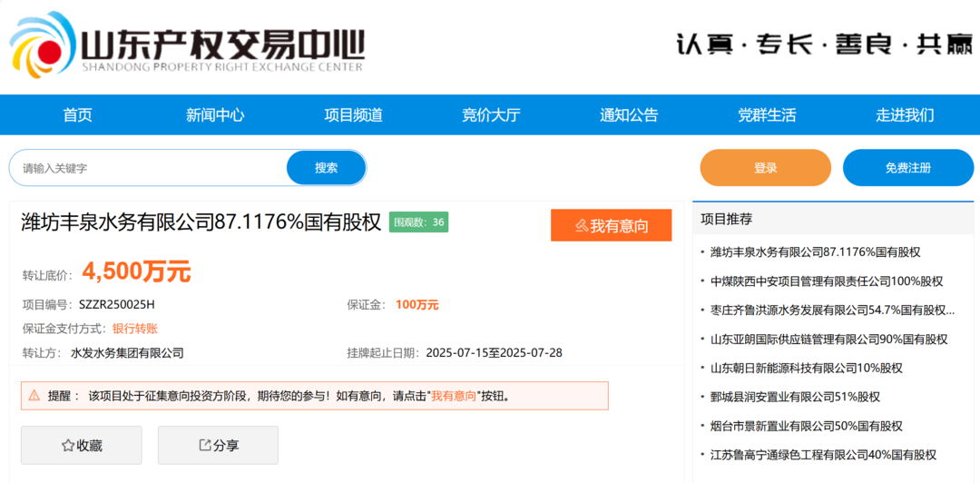Click the 项目推荐 panel heading
The height and width of the screenshot is (483, 980).
click(x=726, y=219)
